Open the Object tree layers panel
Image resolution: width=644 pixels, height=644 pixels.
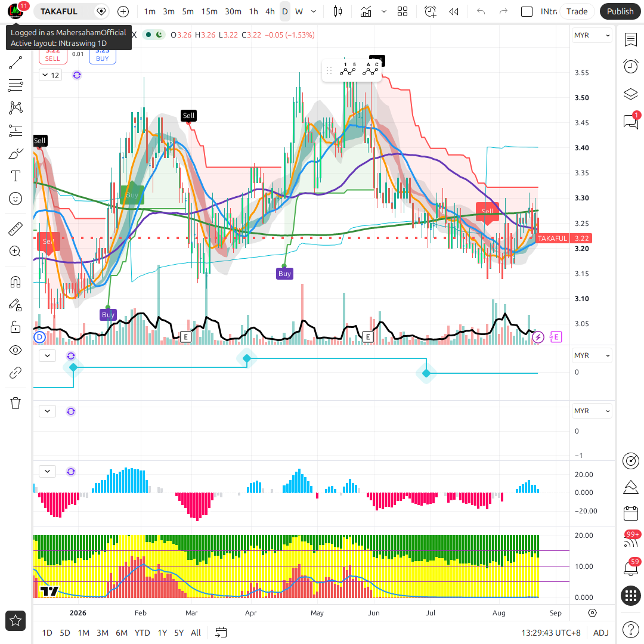[630, 94]
